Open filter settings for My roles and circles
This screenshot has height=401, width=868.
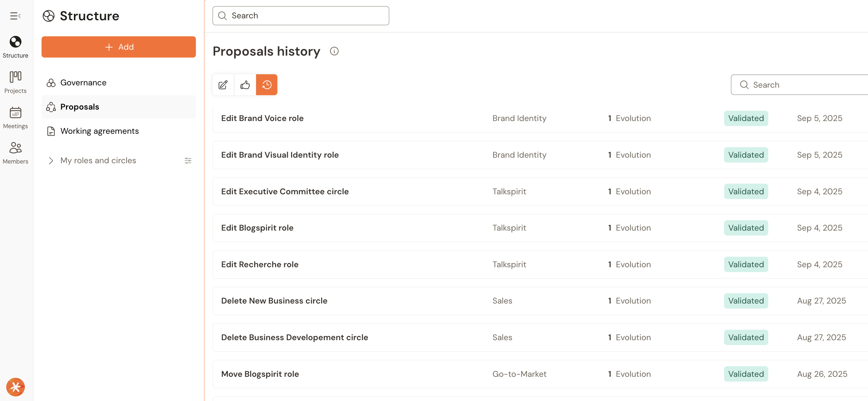[188, 160]
